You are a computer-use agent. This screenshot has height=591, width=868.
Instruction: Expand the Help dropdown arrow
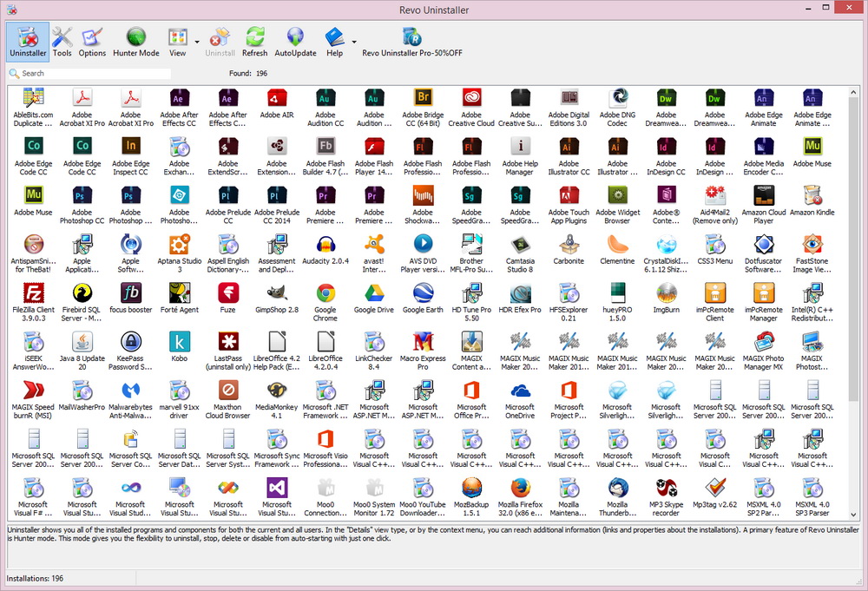click(x=354, y=42)
